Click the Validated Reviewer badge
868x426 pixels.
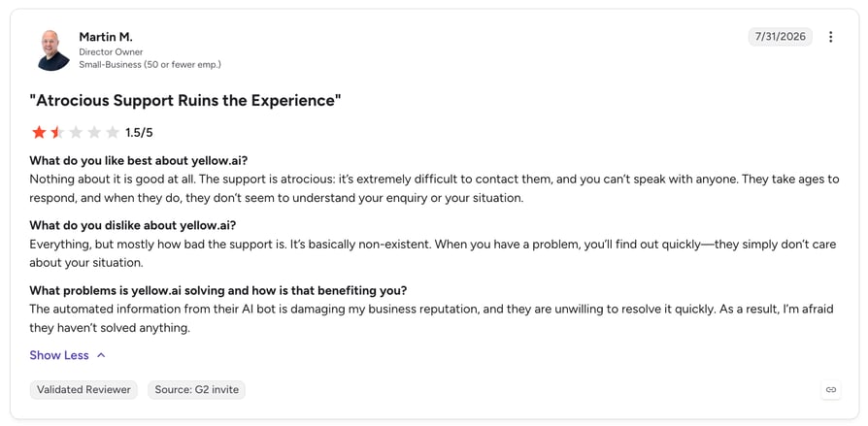pyautogui.click(x=83, y=389)
